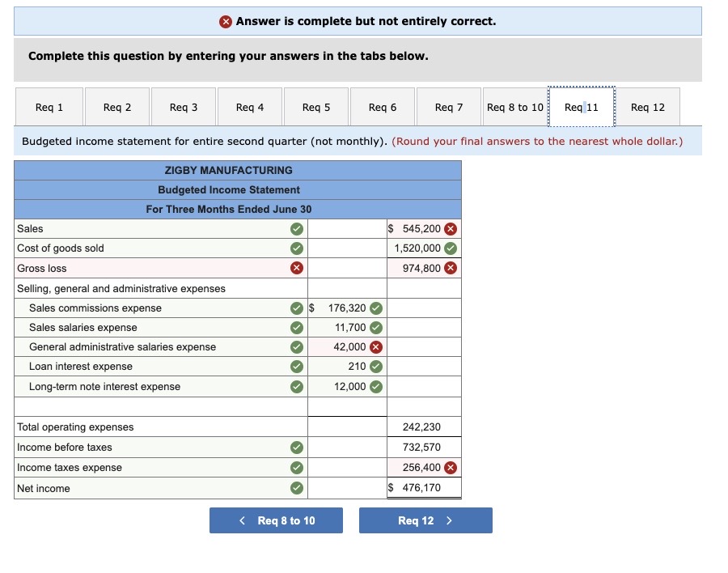Viewport: 728px width, 573px height.
Task: Click the Req 12 forward button
Action: [426, 520]
